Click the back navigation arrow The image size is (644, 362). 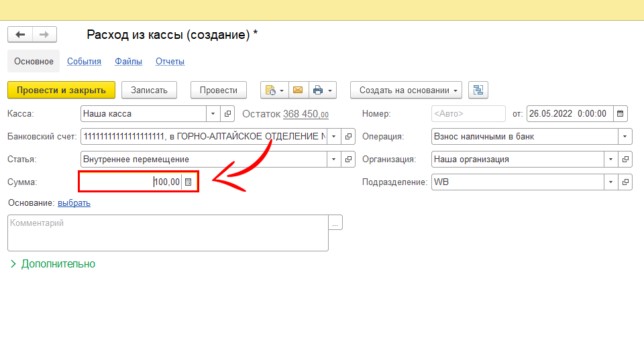coord(20,35)
